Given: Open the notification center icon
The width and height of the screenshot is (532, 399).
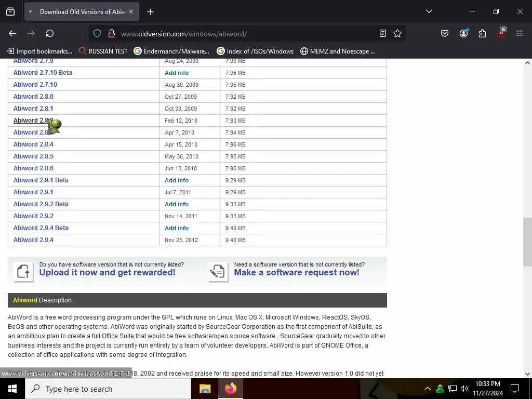Looking at the screenshot, I should coord(515,389).
